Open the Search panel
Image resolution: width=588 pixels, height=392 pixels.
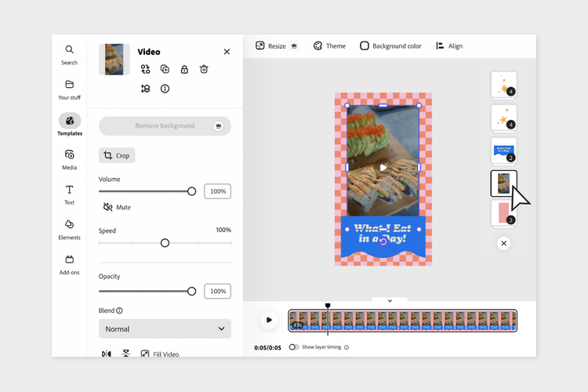pyautogui.click(x=69, y=55)
